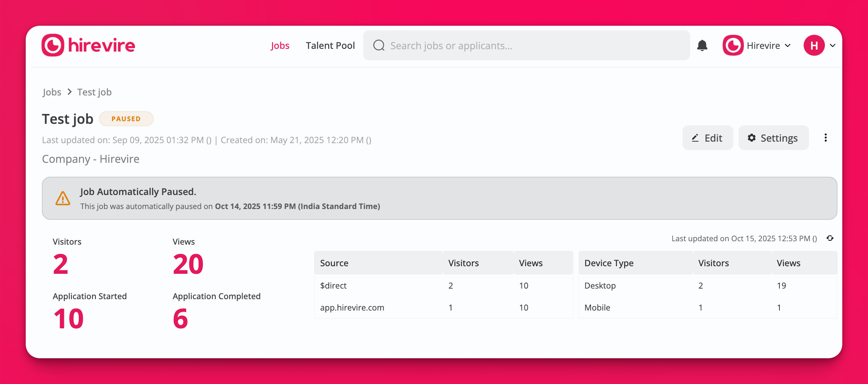Open the notifications bell
The height and width of the screenshot is (384, 868).
702,45
